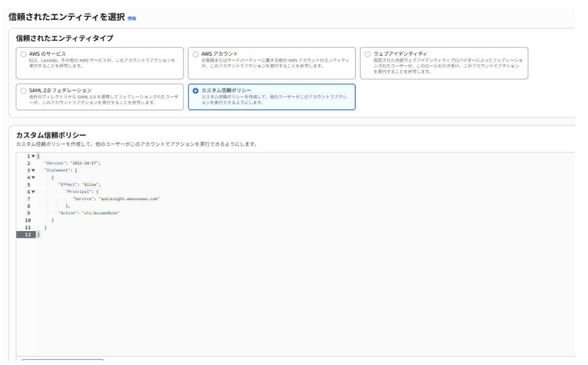Open the 情報 link beside the page title
The width and height of the screenshot is (588, 365).
click(131, 18)
